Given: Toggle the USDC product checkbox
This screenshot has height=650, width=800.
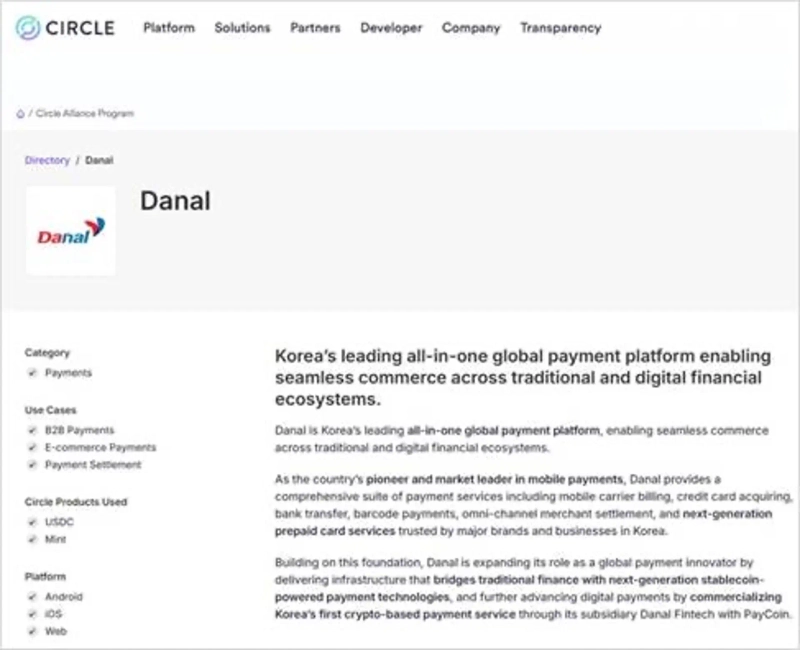Looking at the screenshot, I should 32,522.
